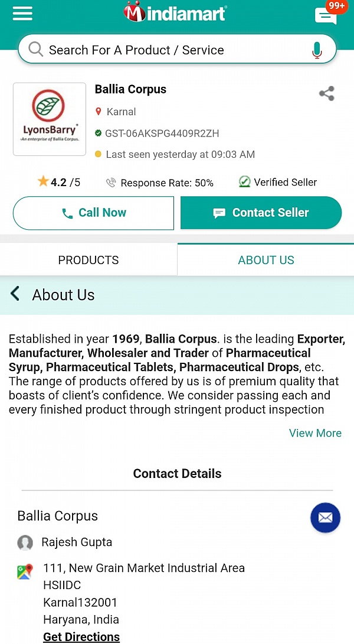
Task: Collapse About Us using back chevron
Action: (x=16, y=295)
